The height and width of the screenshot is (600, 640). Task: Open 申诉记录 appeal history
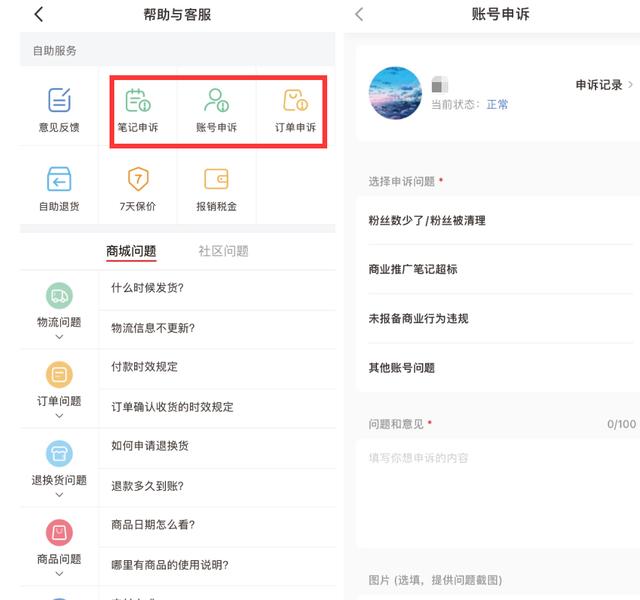(603, 85)
